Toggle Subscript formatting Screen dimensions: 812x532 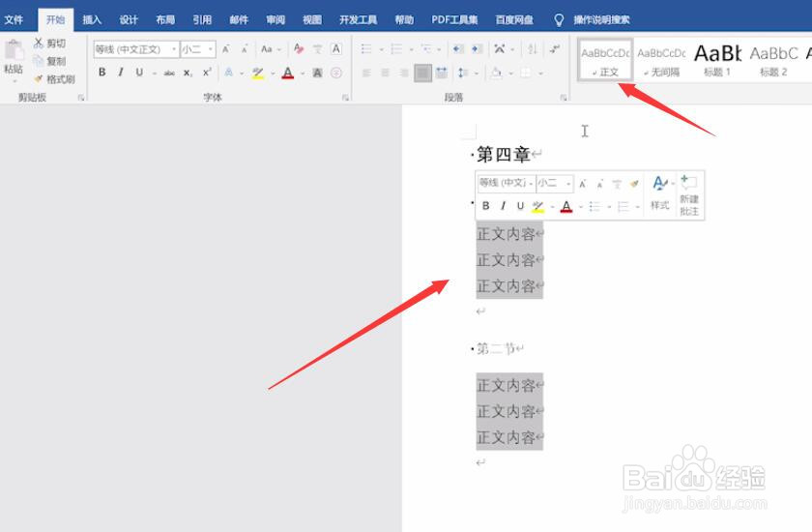(x=188, y=74)
